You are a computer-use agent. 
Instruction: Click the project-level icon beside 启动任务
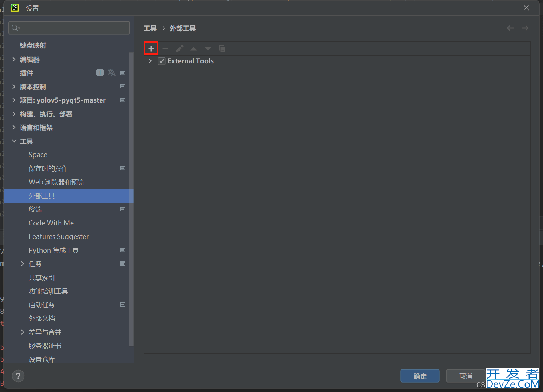click(x=123, y=304)
